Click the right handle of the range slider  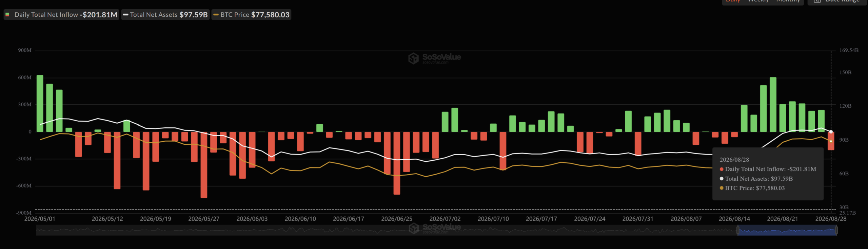(836, 231)
